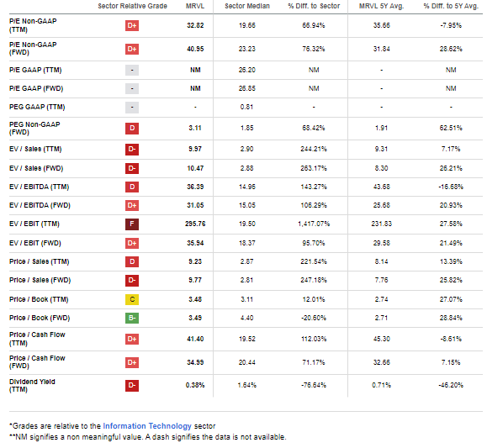Image resolution: width=487 pixels, height=448 pixels.
Task: Select the Price / Sales (TTM) row label
Action: click(x=40, y=261)
